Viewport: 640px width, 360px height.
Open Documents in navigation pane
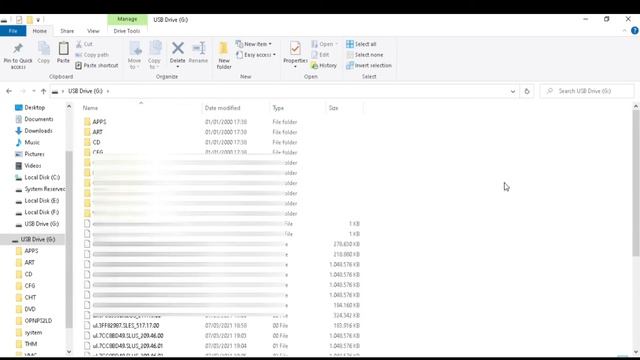point(38,119)
